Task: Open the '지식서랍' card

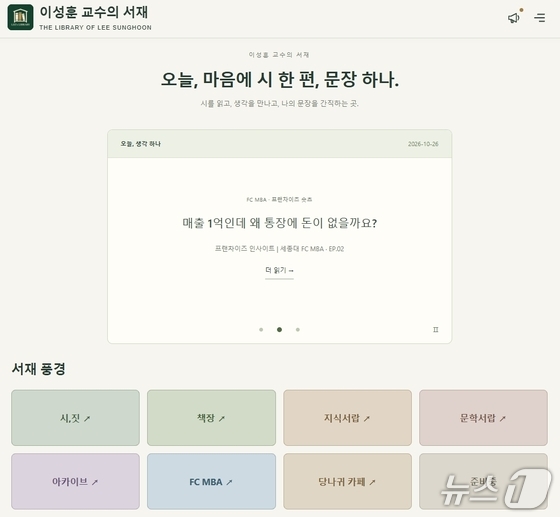Action: click(348, 418)
